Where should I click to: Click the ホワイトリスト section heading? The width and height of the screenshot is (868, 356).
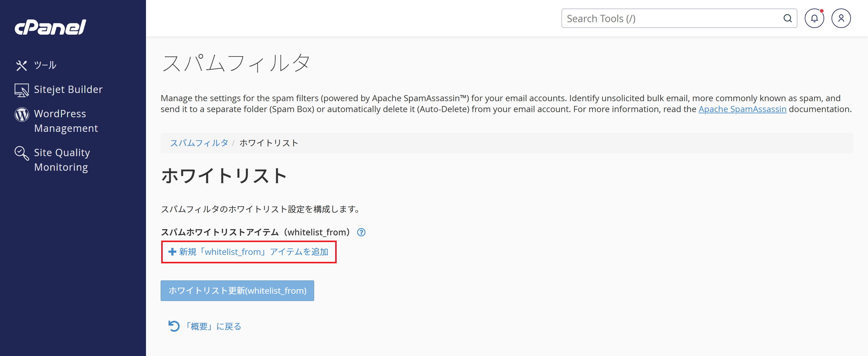(224, 176)
